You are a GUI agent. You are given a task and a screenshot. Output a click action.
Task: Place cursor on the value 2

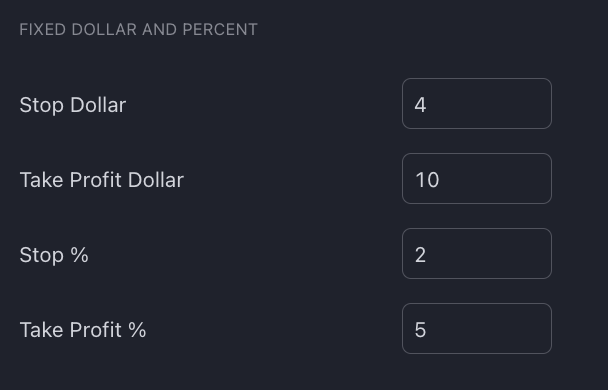[420, 255]
